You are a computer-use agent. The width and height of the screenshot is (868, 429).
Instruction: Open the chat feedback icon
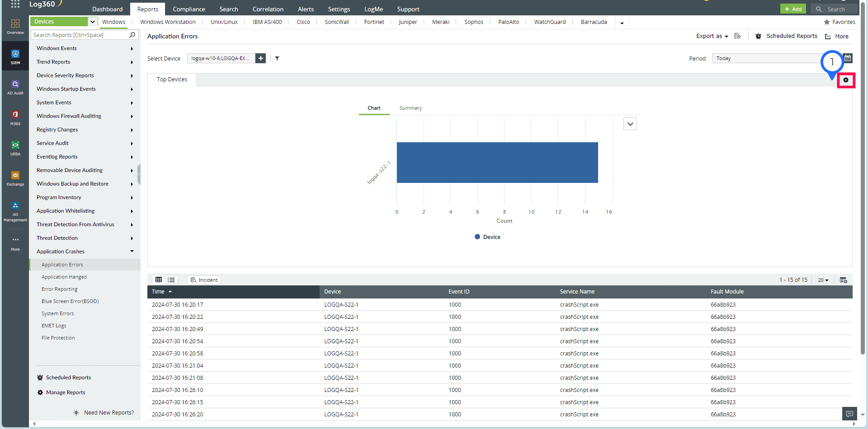(x=849, y=414)
